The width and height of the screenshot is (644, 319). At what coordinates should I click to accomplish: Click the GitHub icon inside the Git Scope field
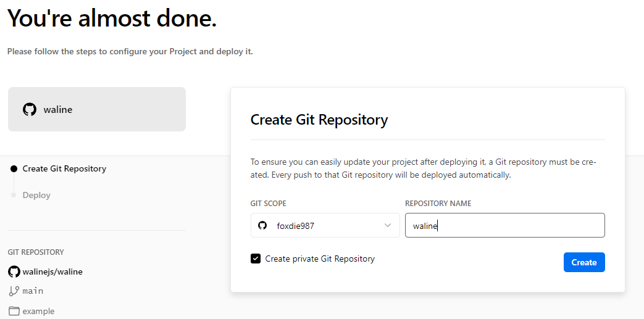point(262,226)
